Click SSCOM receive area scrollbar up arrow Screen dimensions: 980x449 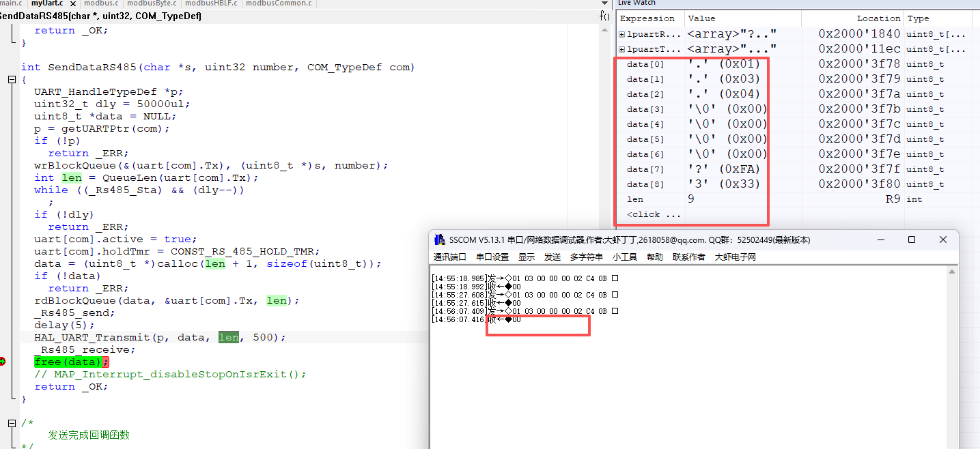pos(953,272)
